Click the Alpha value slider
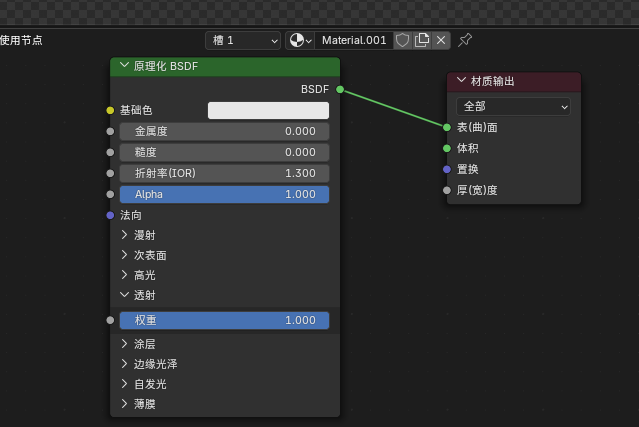639x427 pixels. 224,194
